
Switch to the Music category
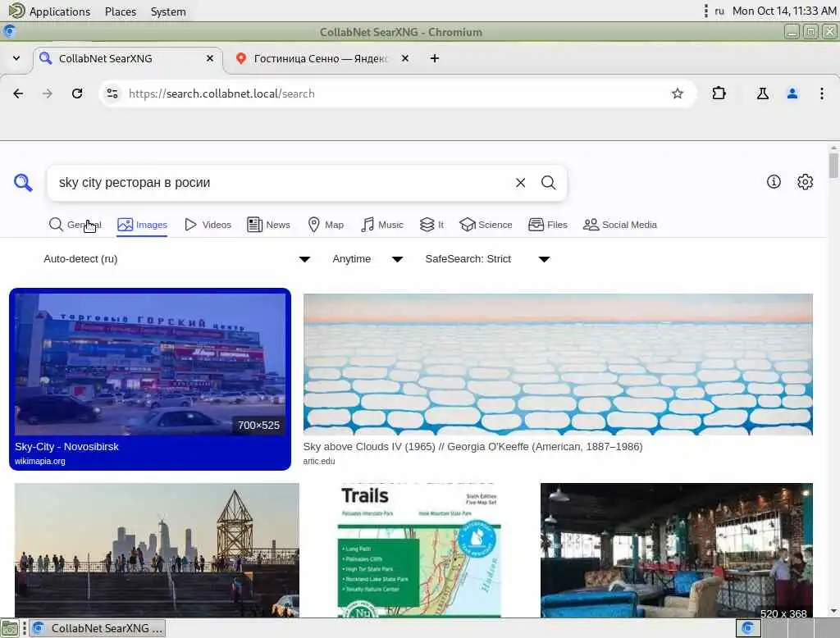382,225
